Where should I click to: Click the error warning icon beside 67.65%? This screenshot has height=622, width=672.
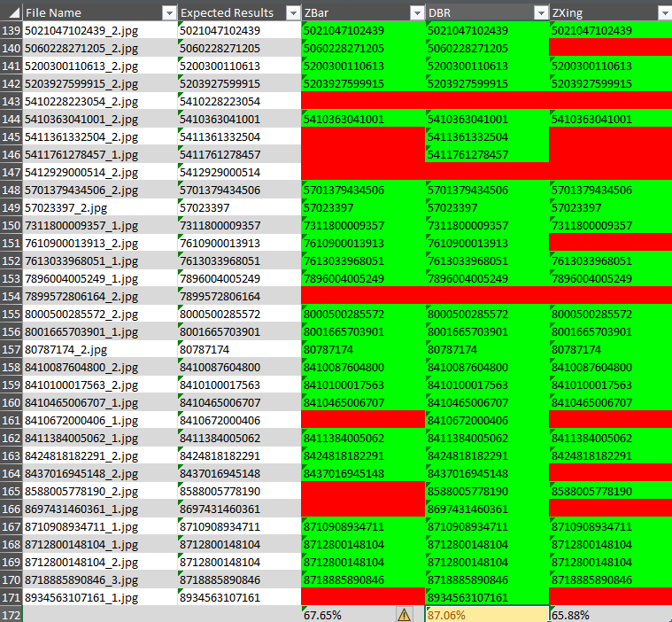coord(404,614)
